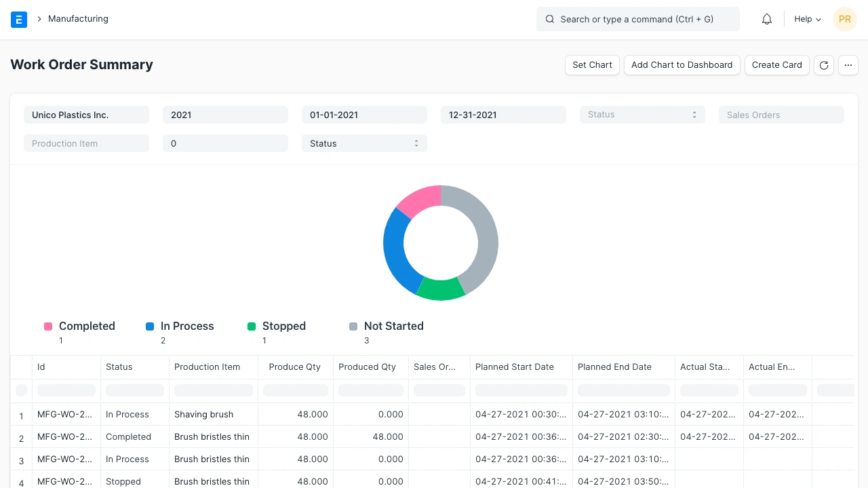The image size is (868, 488).
Task: Expand the Help menu
Action: point(808,19)
